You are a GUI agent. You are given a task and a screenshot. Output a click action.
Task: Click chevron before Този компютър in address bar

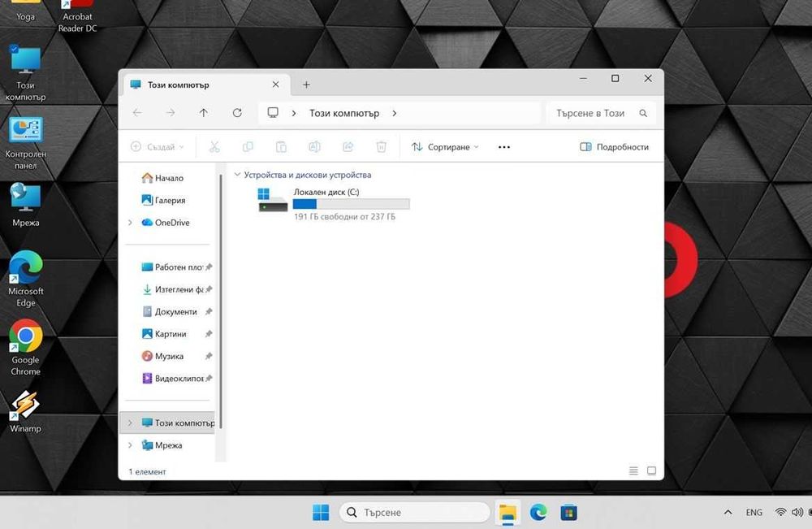point(294,113)
